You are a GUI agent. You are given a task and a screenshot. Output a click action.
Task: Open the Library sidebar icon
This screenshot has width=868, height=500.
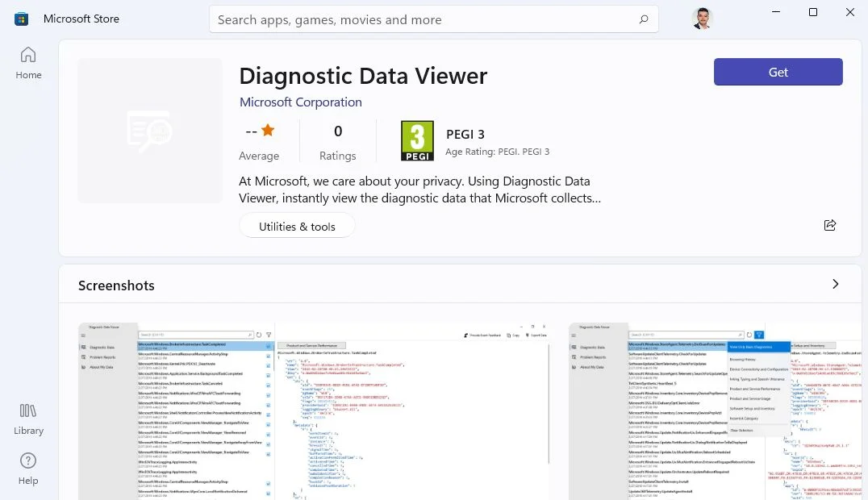tap(28, 419)
